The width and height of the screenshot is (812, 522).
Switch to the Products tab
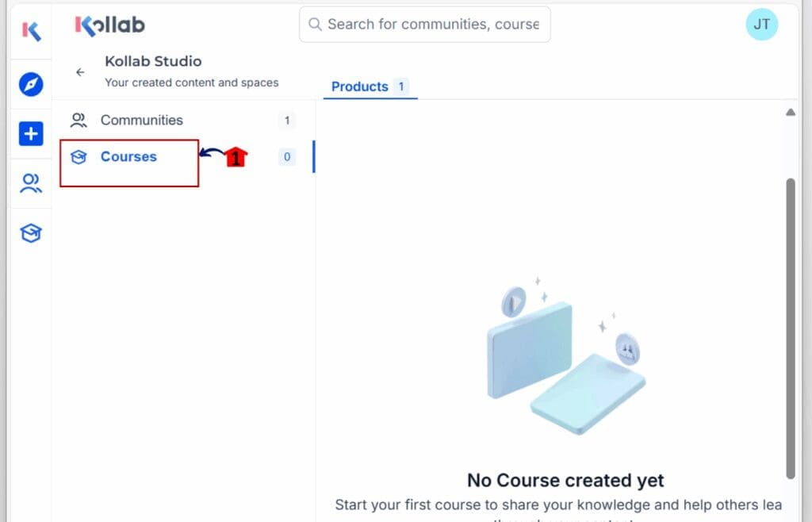(370, 86)
